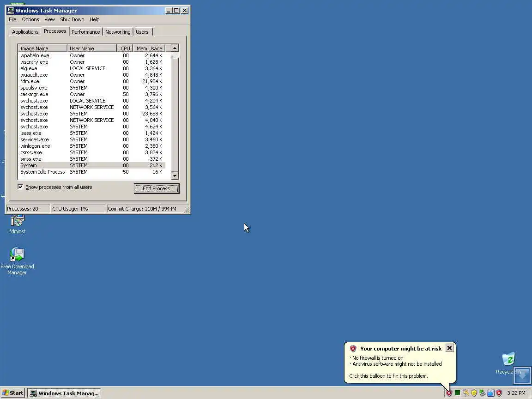This screenshot has width=532, height=399.
Task: Sort by CPU column header
Action: click(x=125, y=48)
